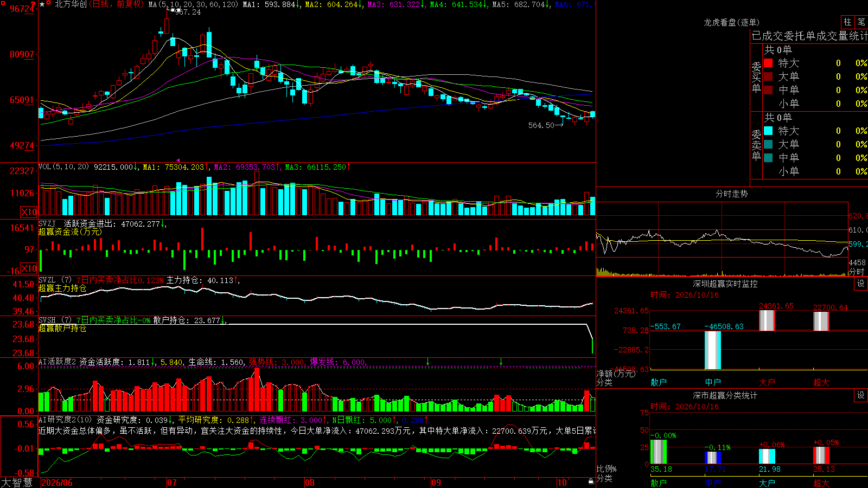The width and height of the screenshot is (868, 488).
Task: Click the 中户 bar in 深圳超赢实时监控
Action: tap(713, 350)
